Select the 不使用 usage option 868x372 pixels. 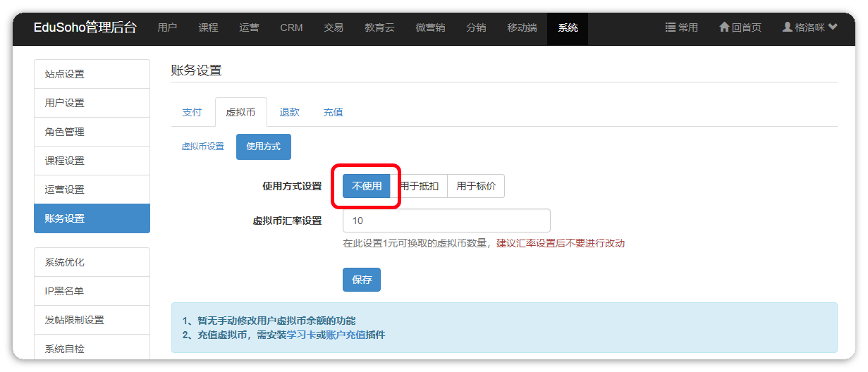pos(367,186)
